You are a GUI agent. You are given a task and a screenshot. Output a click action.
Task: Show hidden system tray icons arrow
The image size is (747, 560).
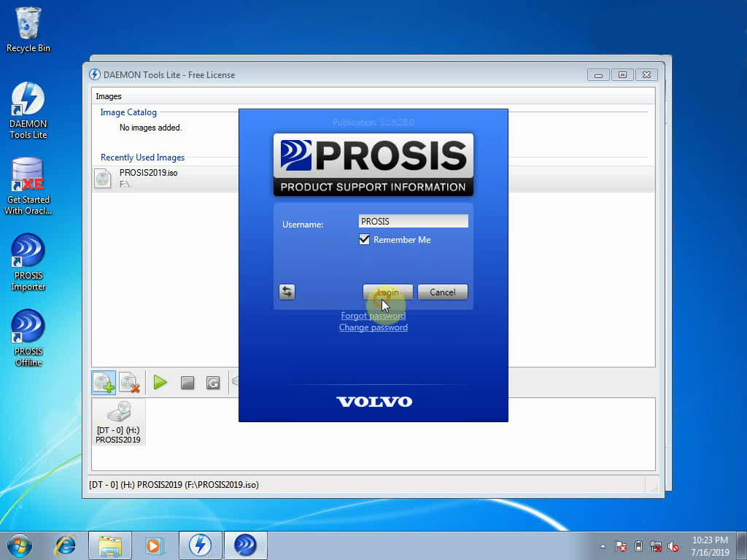603,546
